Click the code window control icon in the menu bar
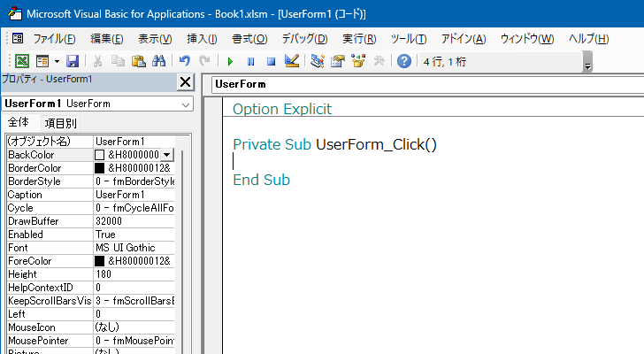Viewport: 644px width, 354px height. click(18, 39)
